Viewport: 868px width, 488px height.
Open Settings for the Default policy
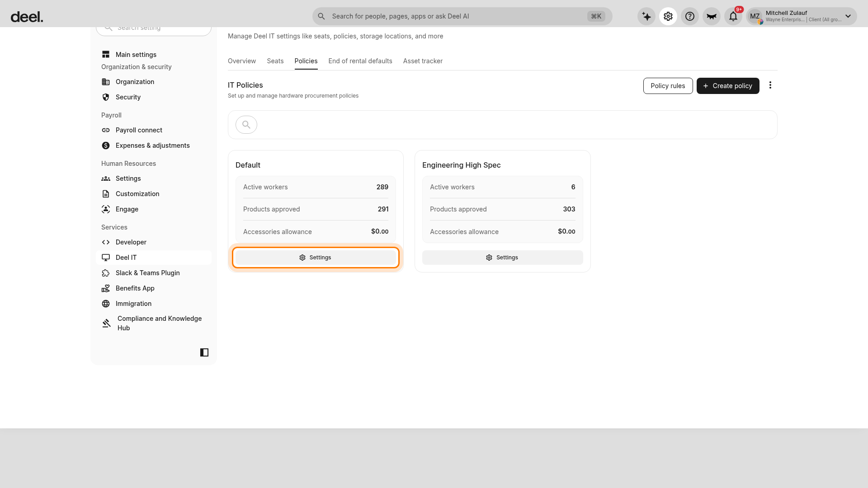tap(316, 258)
